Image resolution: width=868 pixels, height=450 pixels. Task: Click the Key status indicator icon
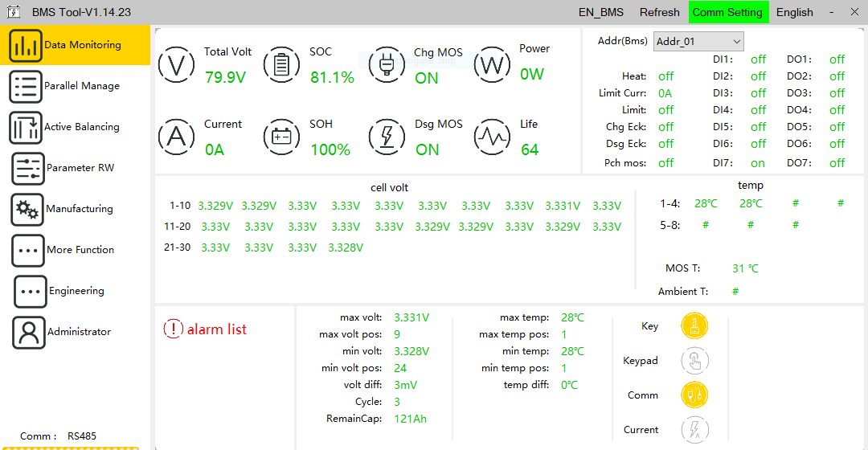point(694,325)
